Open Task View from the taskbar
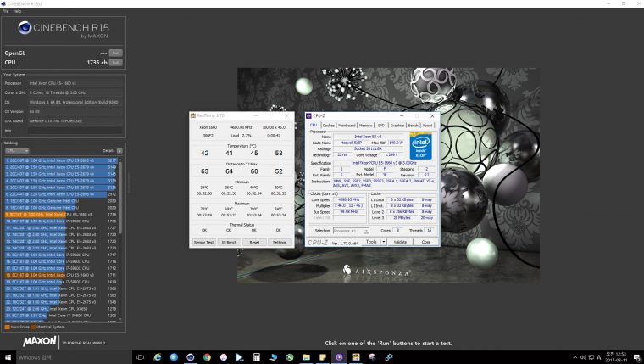The image size is (644, 364). [x=140, y=357]
